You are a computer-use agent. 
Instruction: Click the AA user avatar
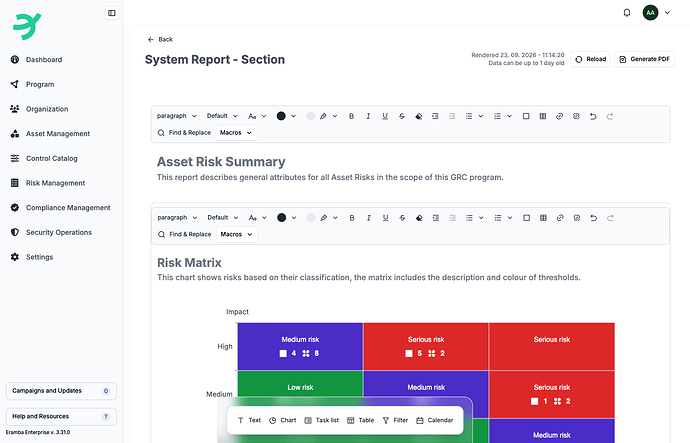(650, 13)
